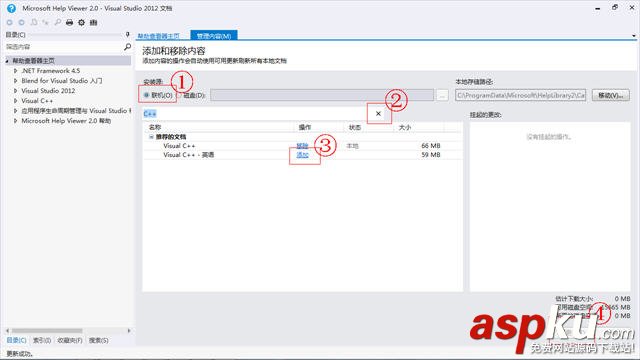Screen dimensions: 640x360
Task: Select the Blend for Visual Studio 入门 item
Action: click(x=62, y=81)
